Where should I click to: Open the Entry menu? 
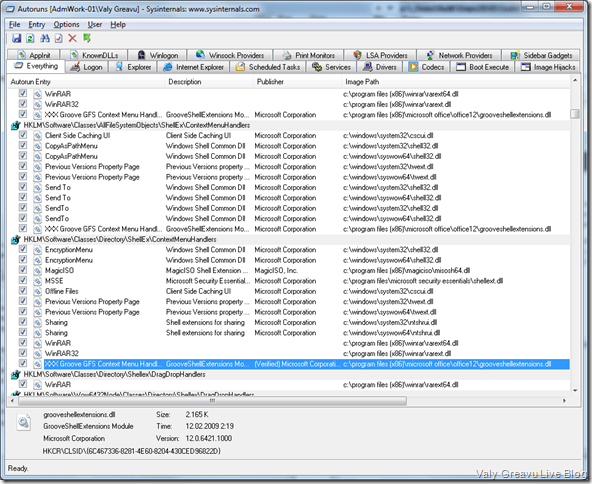(x=37, y=25)
